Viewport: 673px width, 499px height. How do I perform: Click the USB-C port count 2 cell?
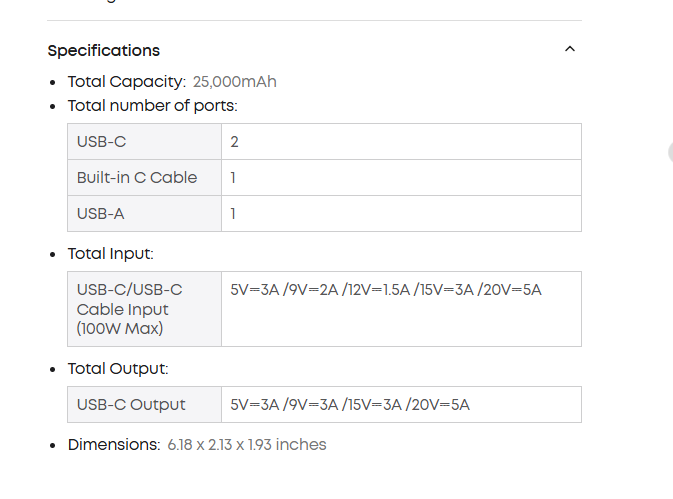pos(235,142)
